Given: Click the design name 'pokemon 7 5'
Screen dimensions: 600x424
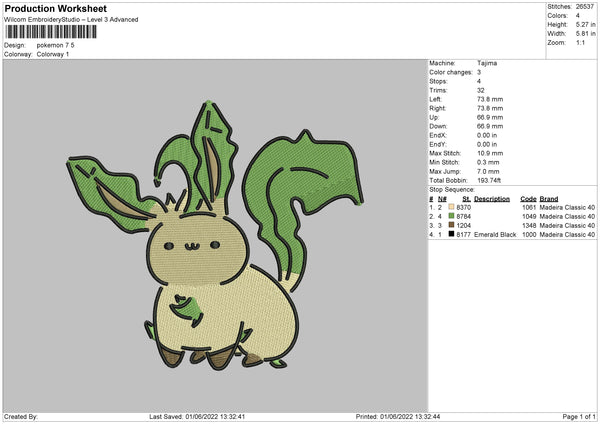Looking at the screenshot, I should click(55, 45).
